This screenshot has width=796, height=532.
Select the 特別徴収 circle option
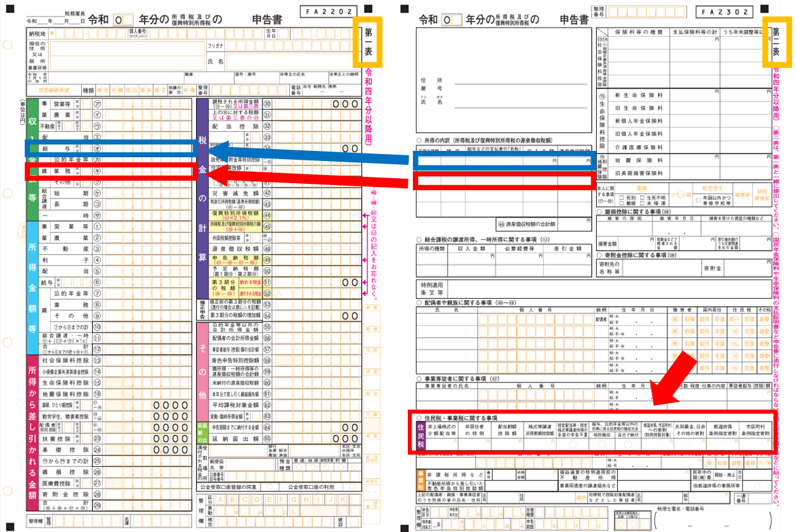tap(602, 445)
